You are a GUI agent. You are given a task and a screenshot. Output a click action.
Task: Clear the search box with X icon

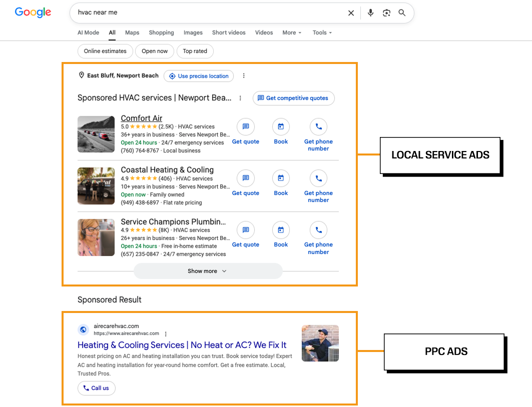(x=351, y=13)
